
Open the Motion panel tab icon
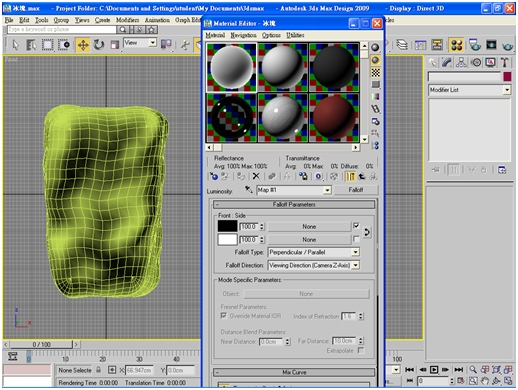[476, 62]
